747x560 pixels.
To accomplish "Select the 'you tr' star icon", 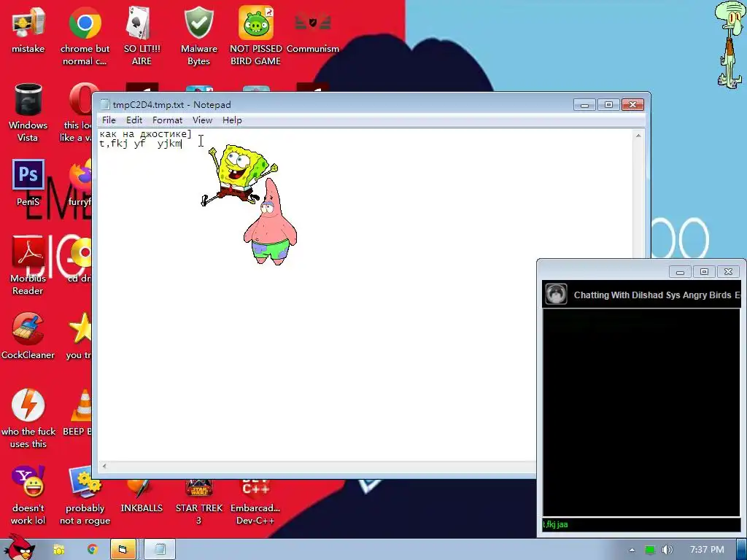I will click(79, 336).
